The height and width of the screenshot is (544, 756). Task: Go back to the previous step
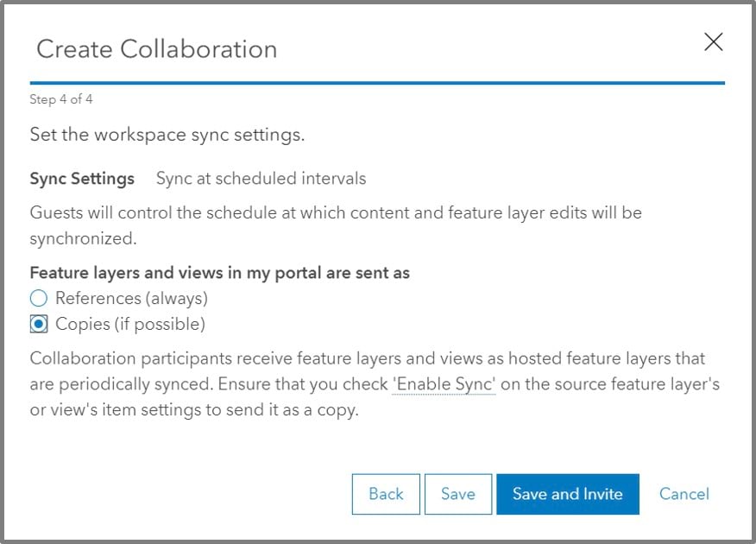385,494
